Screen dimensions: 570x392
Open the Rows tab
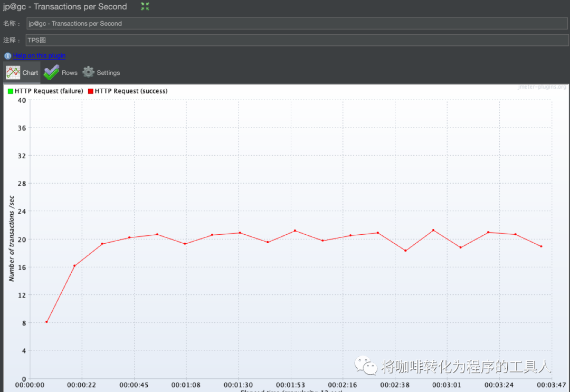click(60, 73)
